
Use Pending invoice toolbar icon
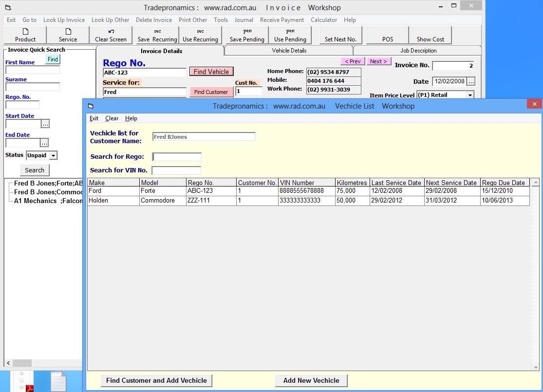tap(290, 35)
